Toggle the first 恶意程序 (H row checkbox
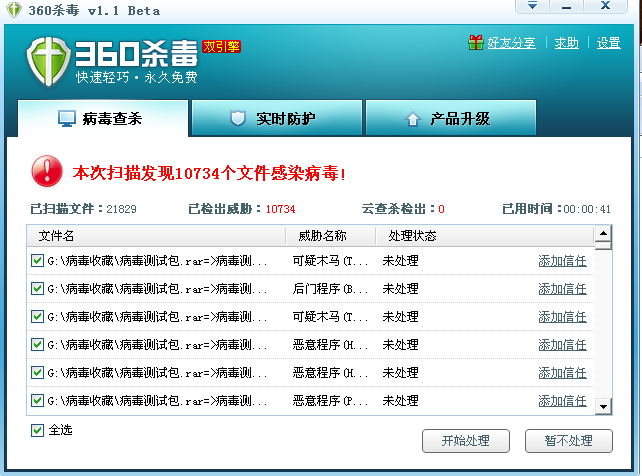The image size is (642, 476). (37, 345)
